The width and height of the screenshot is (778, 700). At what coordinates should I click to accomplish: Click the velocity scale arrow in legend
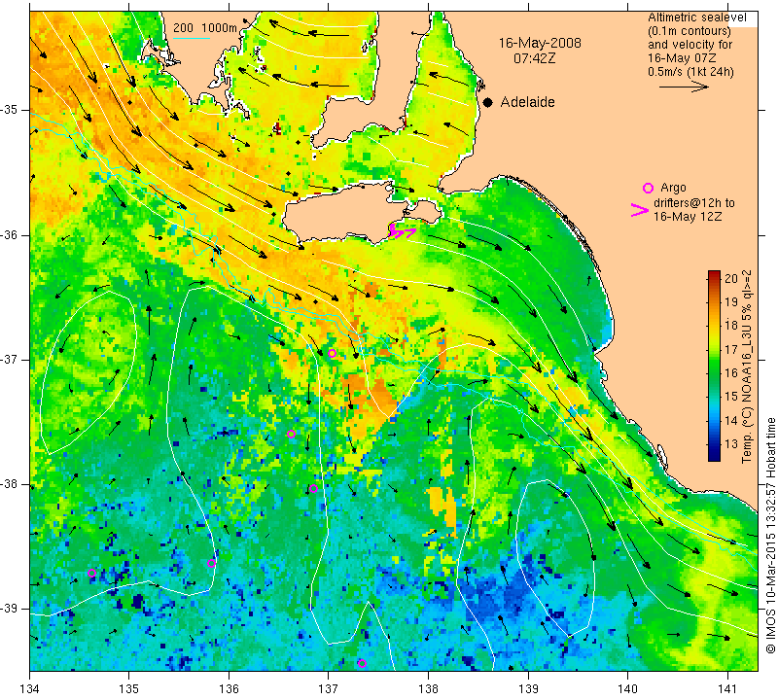click(684, 87)
